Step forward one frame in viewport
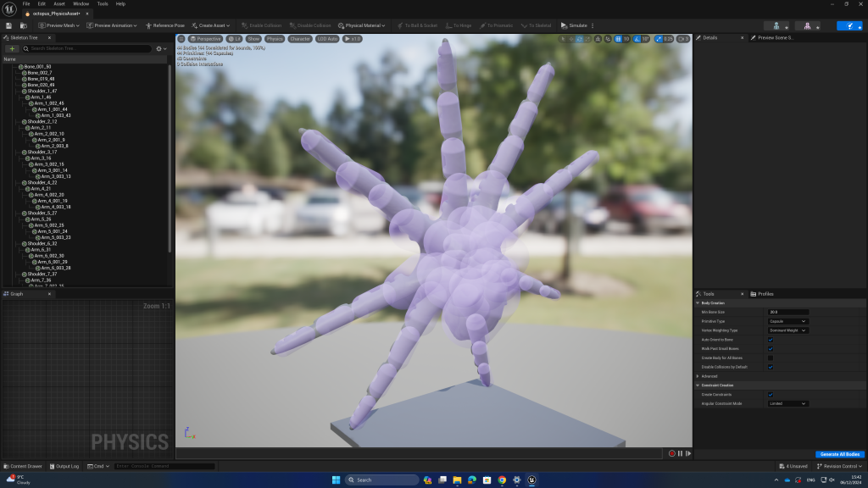868x488 pixels. pyautogui.click(x=688, y=453)
